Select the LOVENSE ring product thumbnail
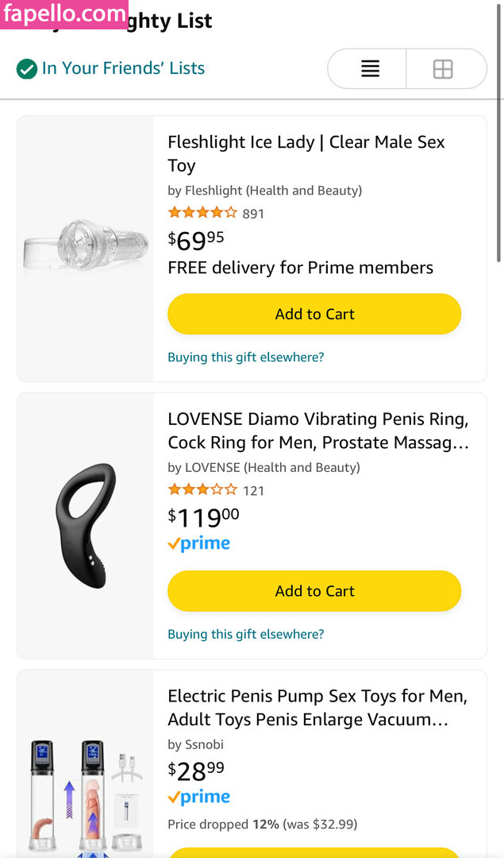This screenshot has width=504, height=858. pos(86,525)
